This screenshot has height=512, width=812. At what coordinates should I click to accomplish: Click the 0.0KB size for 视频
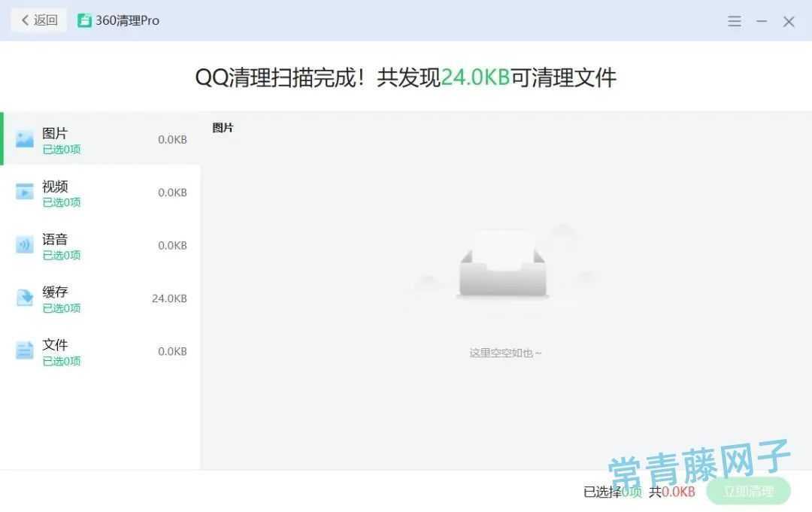tap(172, 192)
